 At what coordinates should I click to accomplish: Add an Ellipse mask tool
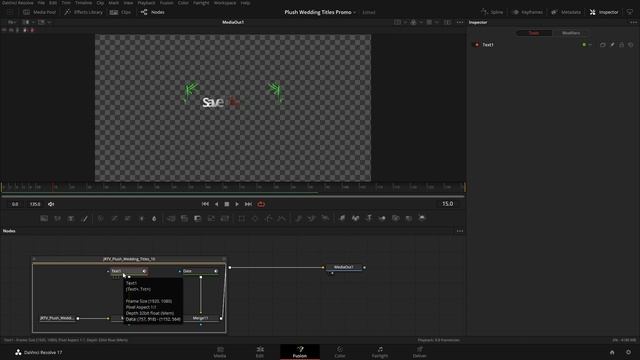point(255,218)
